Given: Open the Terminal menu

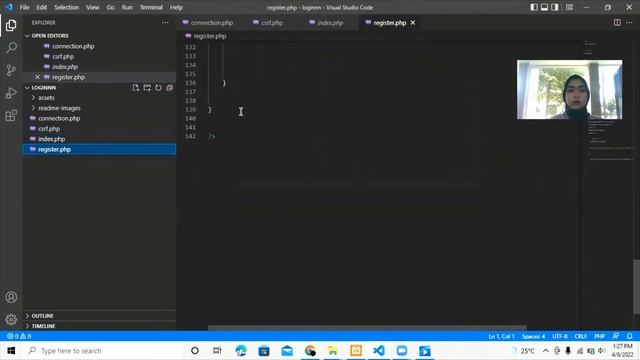Looking at the screenshot, I should click(151, 7).
